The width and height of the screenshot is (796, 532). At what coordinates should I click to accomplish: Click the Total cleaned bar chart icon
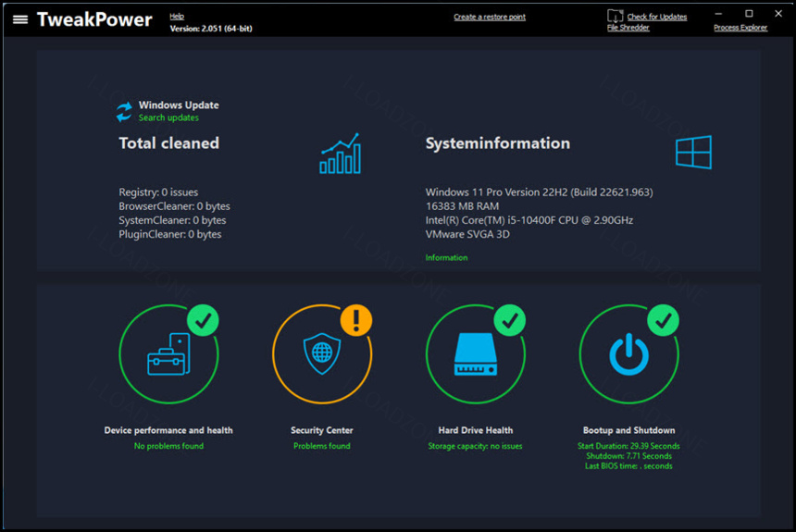click(341, 154)
